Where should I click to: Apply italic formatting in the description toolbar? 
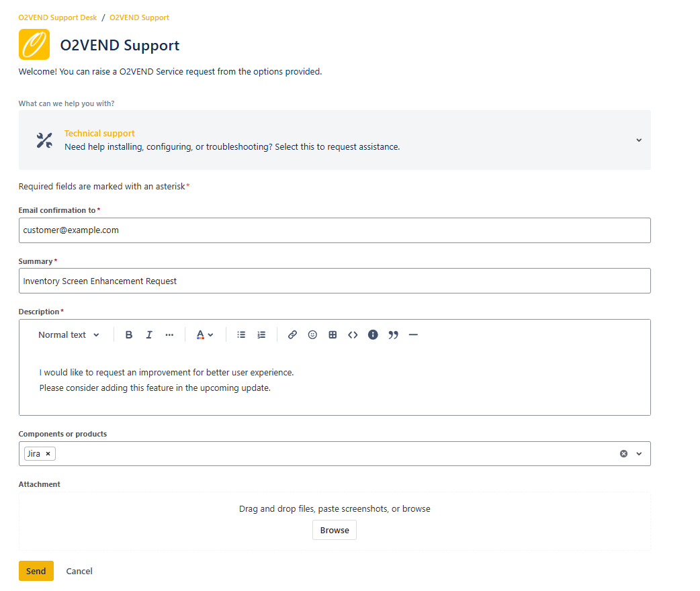148,334
